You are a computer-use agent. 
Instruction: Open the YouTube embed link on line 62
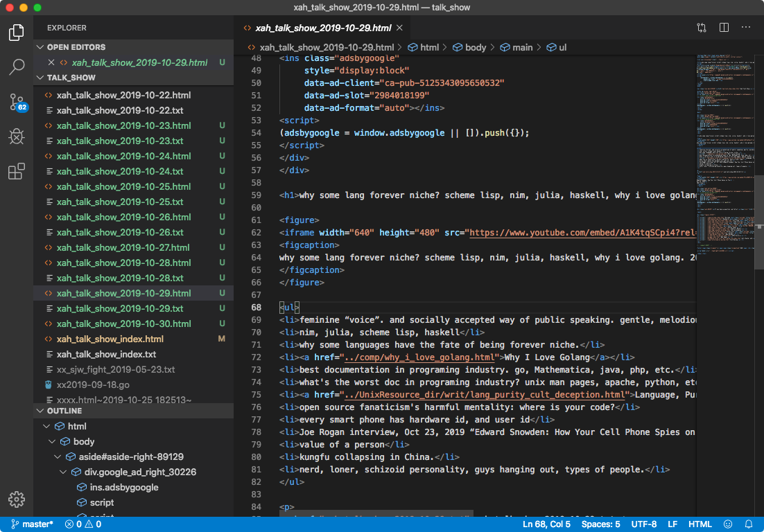(582, 233)
